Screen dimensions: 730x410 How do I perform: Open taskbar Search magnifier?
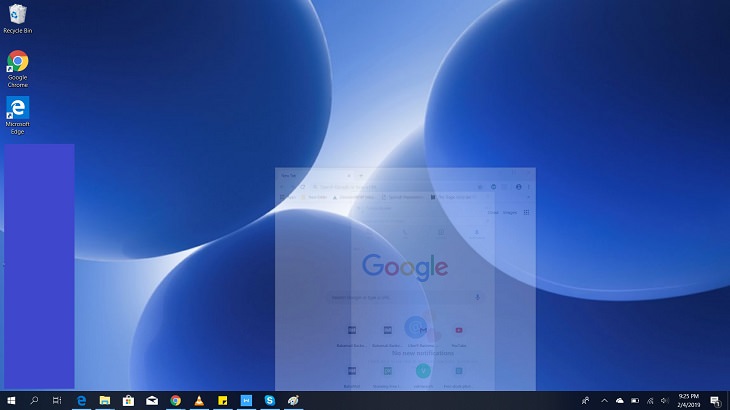34,400
